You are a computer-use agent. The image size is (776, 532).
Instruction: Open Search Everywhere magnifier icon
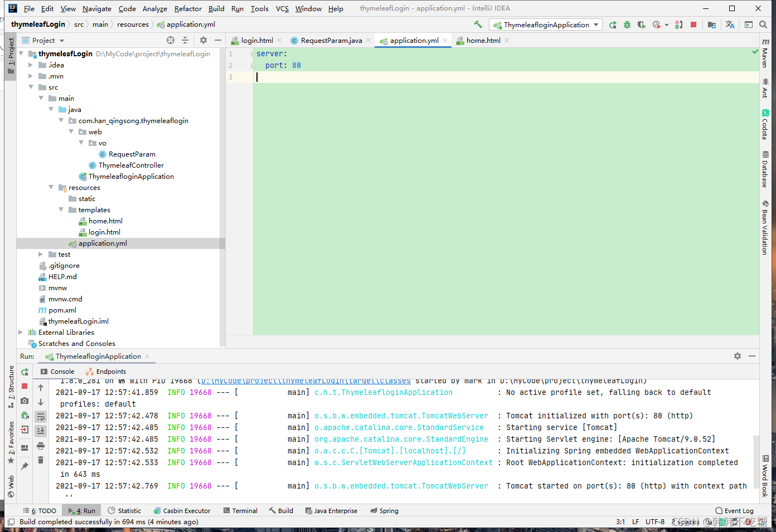pos(763,25)
